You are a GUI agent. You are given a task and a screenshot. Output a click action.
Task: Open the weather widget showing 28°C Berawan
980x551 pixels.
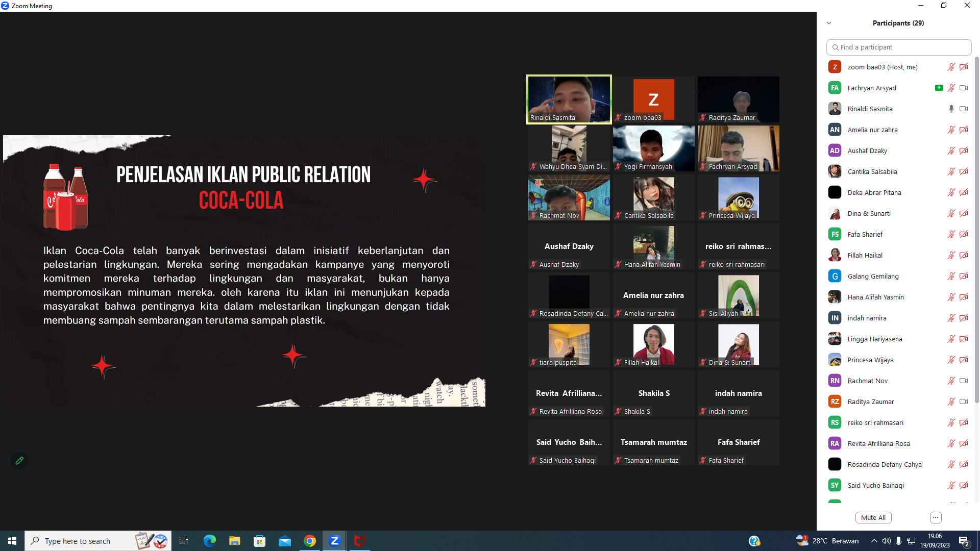coord(827,541)
